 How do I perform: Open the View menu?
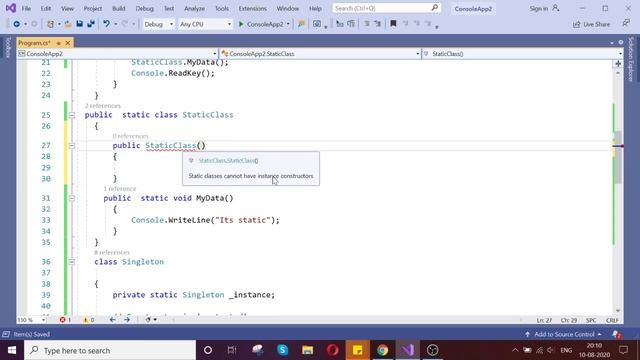[67, 8]
